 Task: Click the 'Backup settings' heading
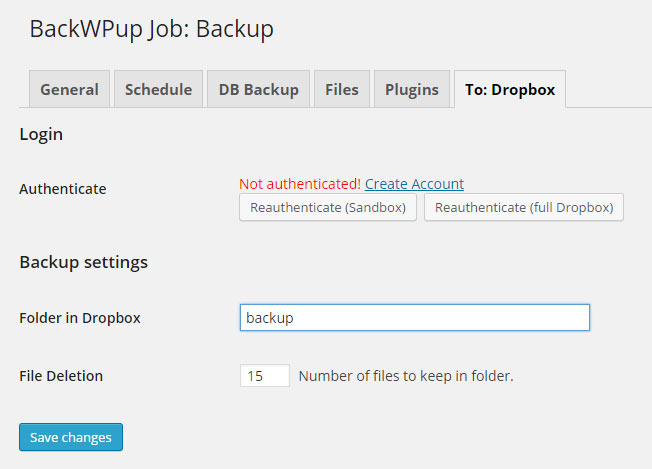[84, 262]
